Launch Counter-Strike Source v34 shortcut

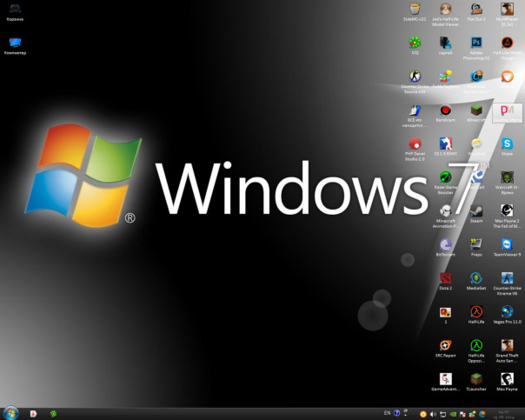[415, 82]
